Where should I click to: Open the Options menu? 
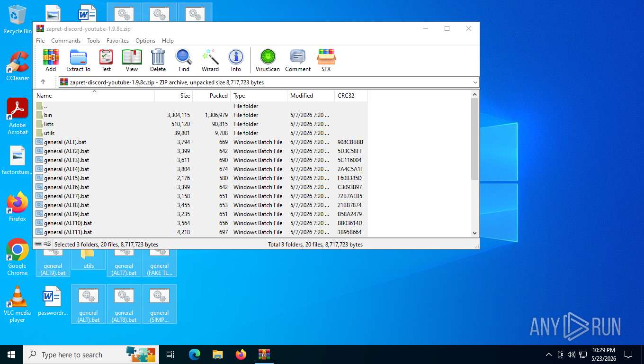(145, 41)
